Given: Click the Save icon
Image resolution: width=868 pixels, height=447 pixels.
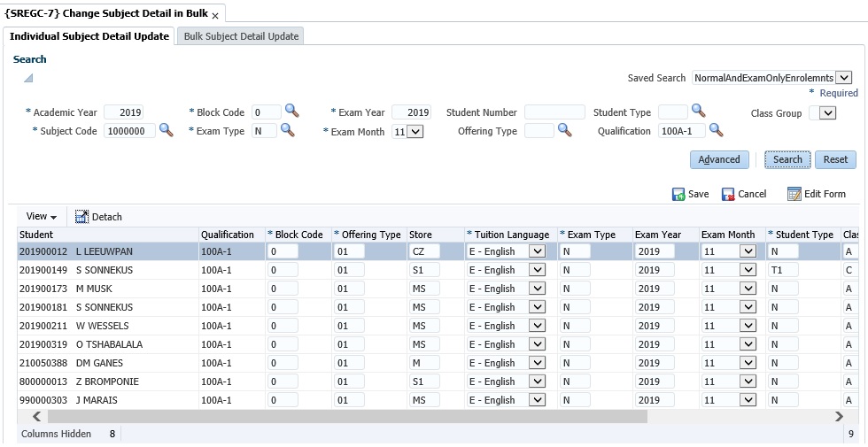Looking at the screenshot, I should (x=678, y=194).
